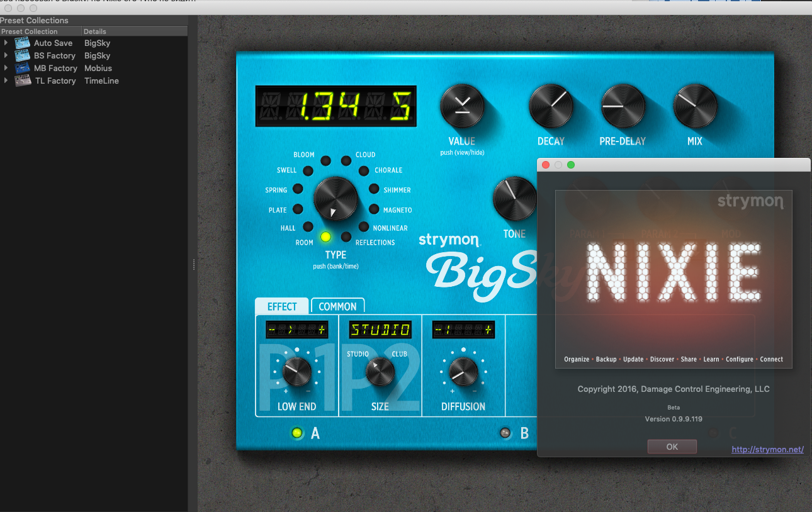The height and width of the screenshot is (512, 812).
Task: Select the TL Factory row name
Action: (55, 81)
